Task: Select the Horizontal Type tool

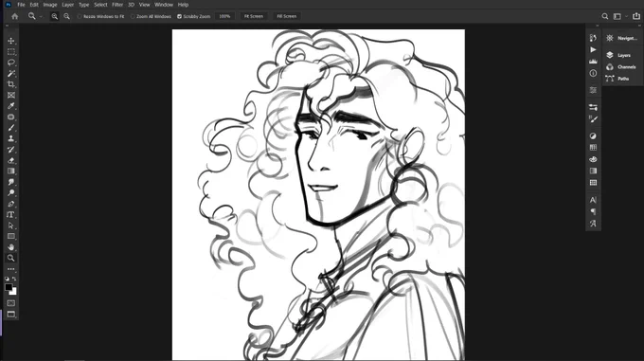Action: click(11, 215)
